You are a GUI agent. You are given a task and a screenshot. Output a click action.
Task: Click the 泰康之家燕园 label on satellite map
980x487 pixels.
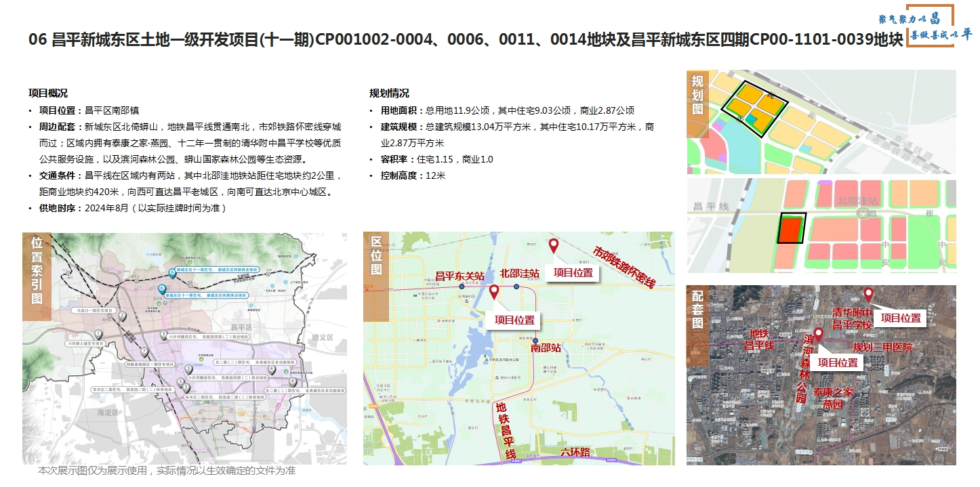[x=833, y=398]
